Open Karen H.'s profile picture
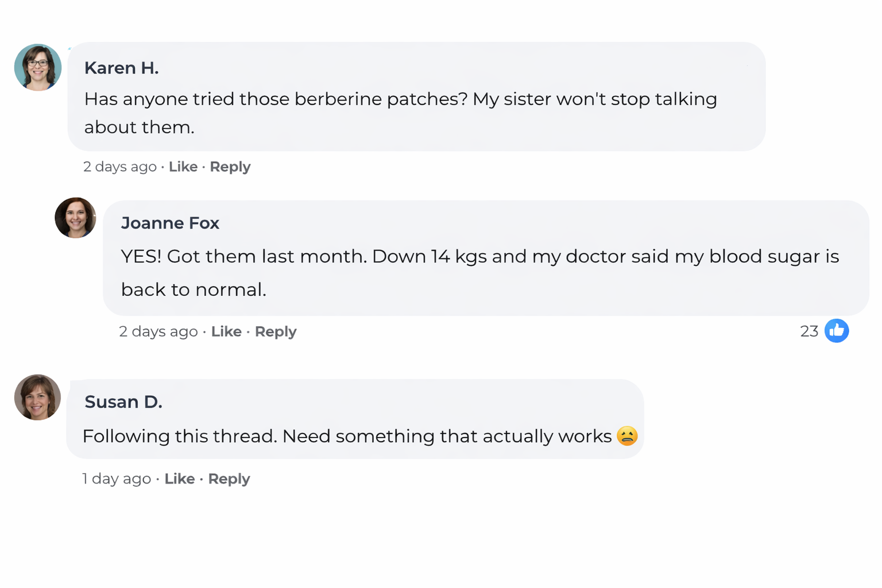Viewport: 882px width, 588px height. pos(38,67)
